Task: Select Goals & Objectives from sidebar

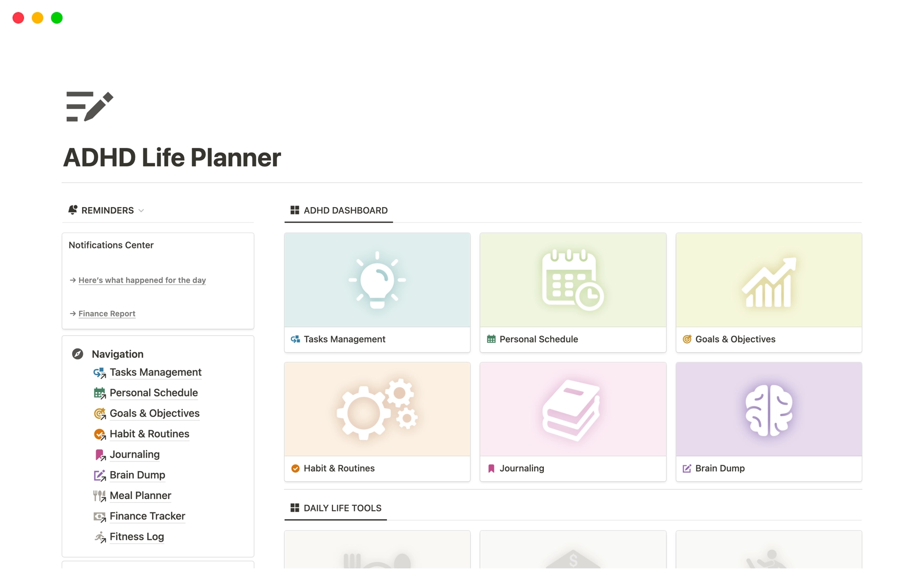Action: tap(154, 413)
